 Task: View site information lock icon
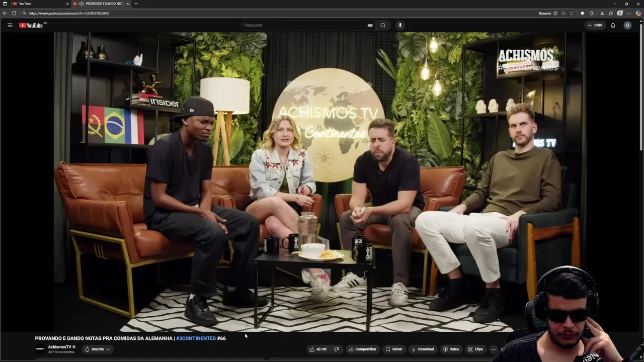(x=24, y=13)
